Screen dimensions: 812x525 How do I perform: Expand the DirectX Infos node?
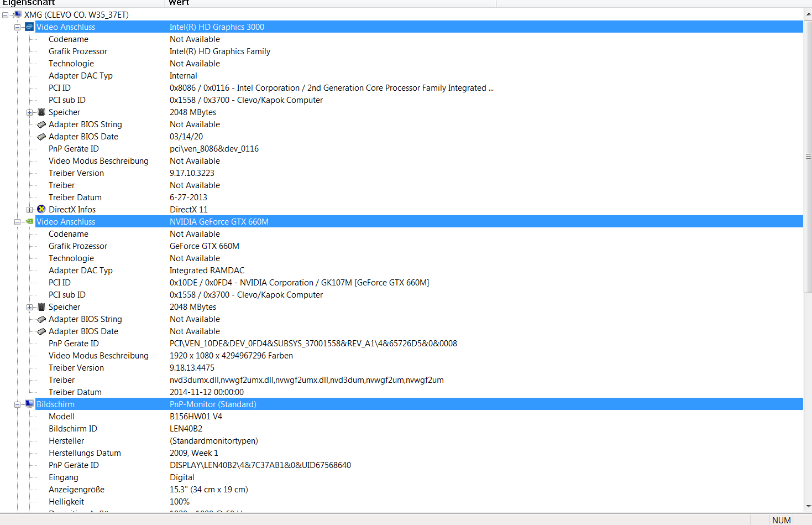point(29,210)
